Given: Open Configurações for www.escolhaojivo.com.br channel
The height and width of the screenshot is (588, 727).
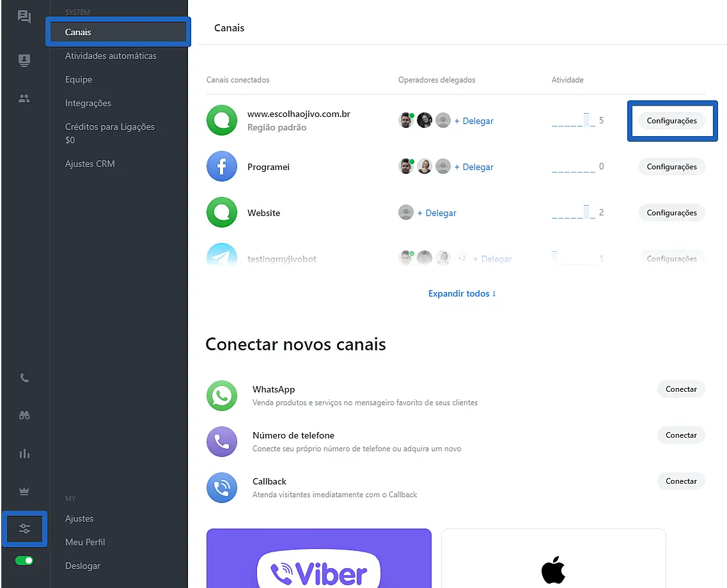Looking at the screenshot, I should tap(671, 120).
